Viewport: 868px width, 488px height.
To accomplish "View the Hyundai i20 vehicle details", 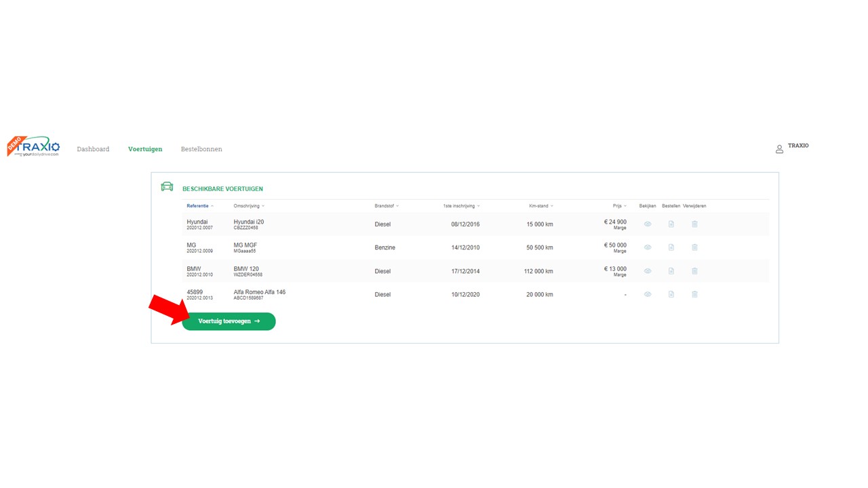I will (x=648, y=224).
